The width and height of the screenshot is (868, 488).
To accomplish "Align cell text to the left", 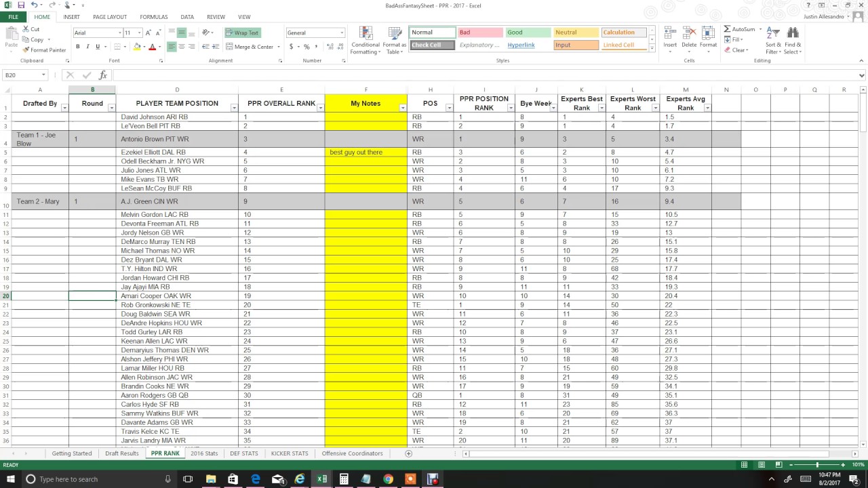I will pyautogui.click(x=172, y=47).
